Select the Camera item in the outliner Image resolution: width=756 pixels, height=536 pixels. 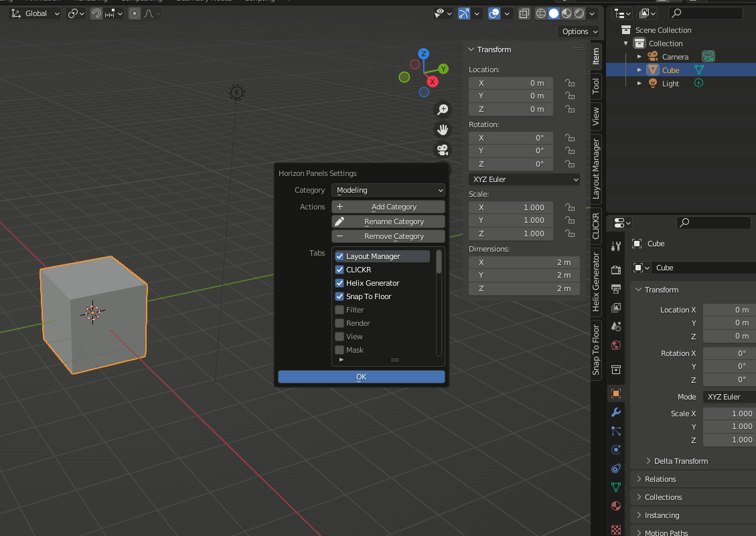click(x=675, y=57)
